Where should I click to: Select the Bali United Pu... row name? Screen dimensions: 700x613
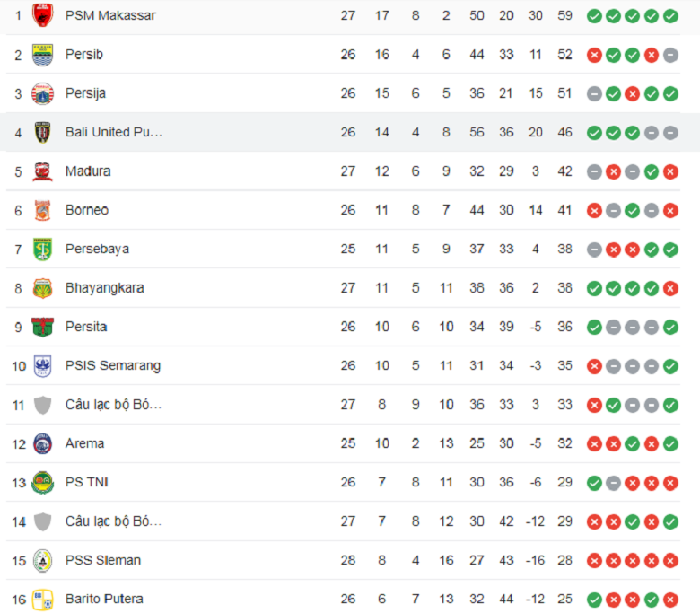[x=113, y=132]
